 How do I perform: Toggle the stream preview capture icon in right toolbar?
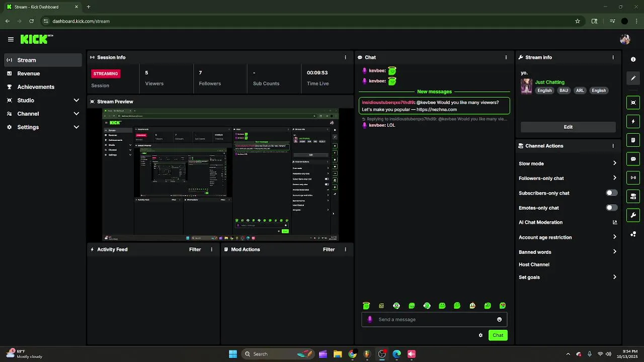(633, 103)
